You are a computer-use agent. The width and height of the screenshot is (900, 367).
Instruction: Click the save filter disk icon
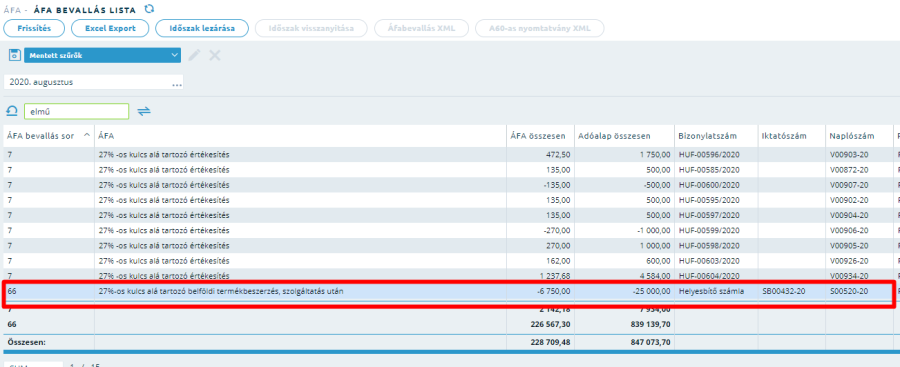click(x=14, y=55)
